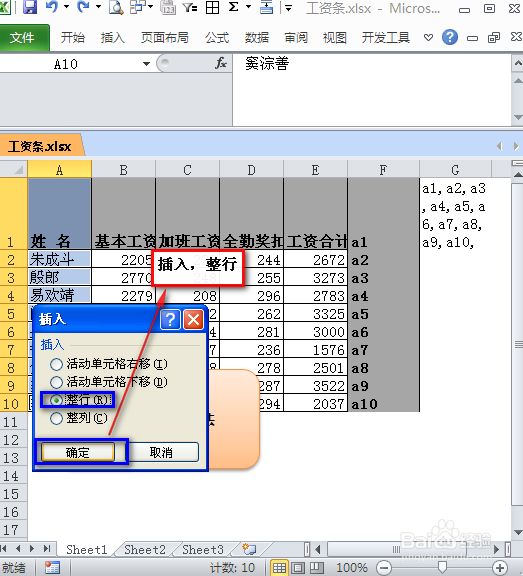Image resolution: width=523 pixels, height=576 pixels.
Task: Switch to the 视图 ribbon tab
Action: (335, 37)
